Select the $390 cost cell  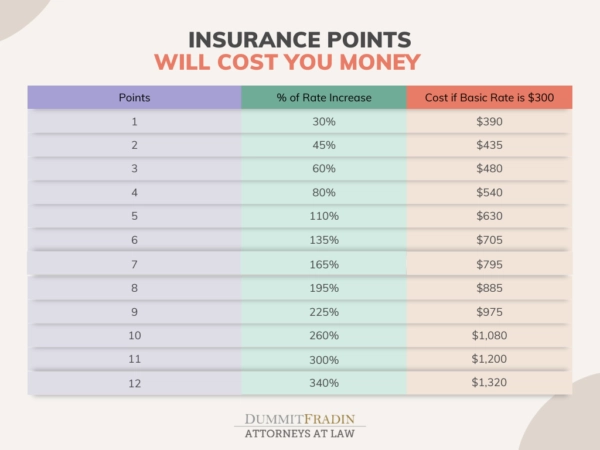click(x=489, y=121)
